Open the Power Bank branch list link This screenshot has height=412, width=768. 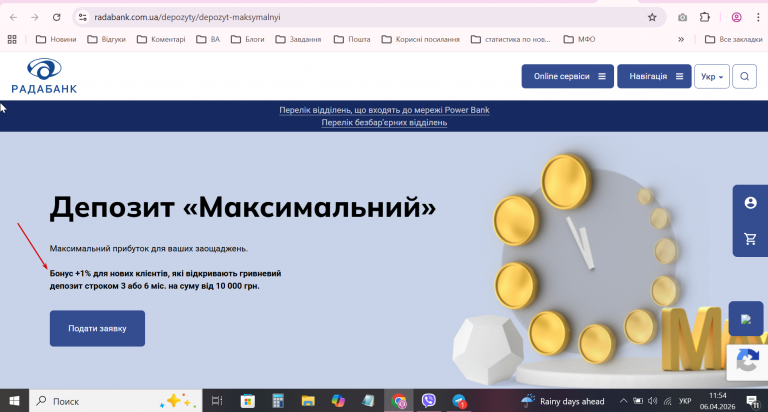(384, 110)
